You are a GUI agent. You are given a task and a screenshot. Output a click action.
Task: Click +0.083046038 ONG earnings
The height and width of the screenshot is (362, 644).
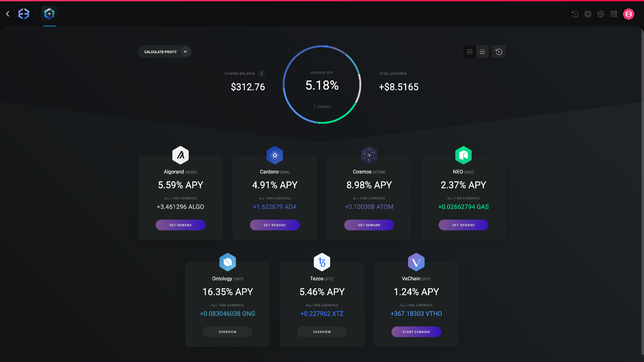point(228,314)
